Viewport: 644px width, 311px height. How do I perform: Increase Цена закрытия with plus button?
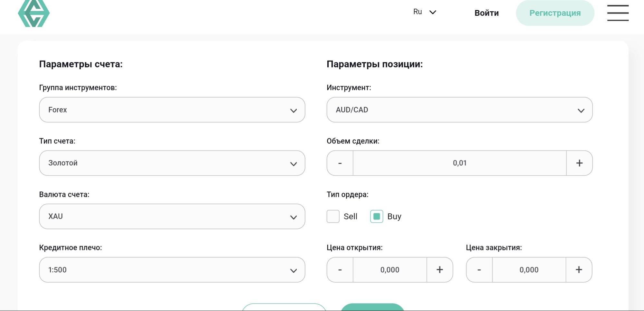click(x=579, y=270)
